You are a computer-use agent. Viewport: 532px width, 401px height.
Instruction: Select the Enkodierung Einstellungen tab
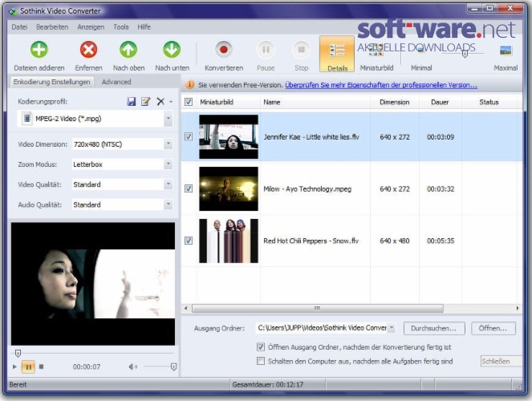coord(51,82)
